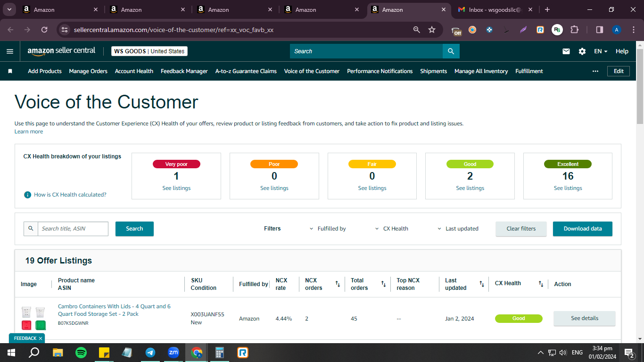Click the magnifier icon in the ASIN search field
Image resolution: width=644 pixels, height=362 pixels.
point(31,229)
